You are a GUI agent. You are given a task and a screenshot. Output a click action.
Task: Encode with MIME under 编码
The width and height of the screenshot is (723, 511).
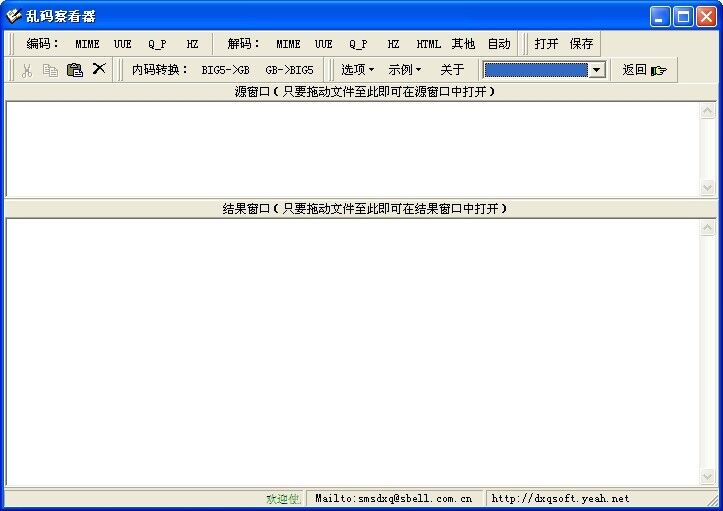(87, 44)
